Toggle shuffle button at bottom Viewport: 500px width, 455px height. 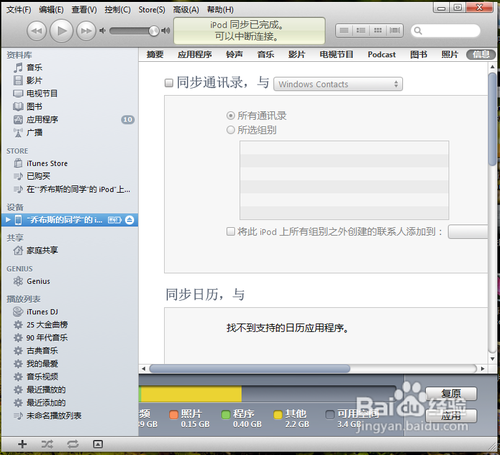[47, 444]
